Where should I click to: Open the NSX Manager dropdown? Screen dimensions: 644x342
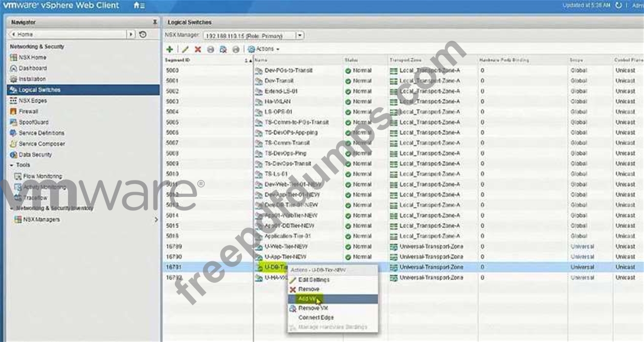pos(300,35)
